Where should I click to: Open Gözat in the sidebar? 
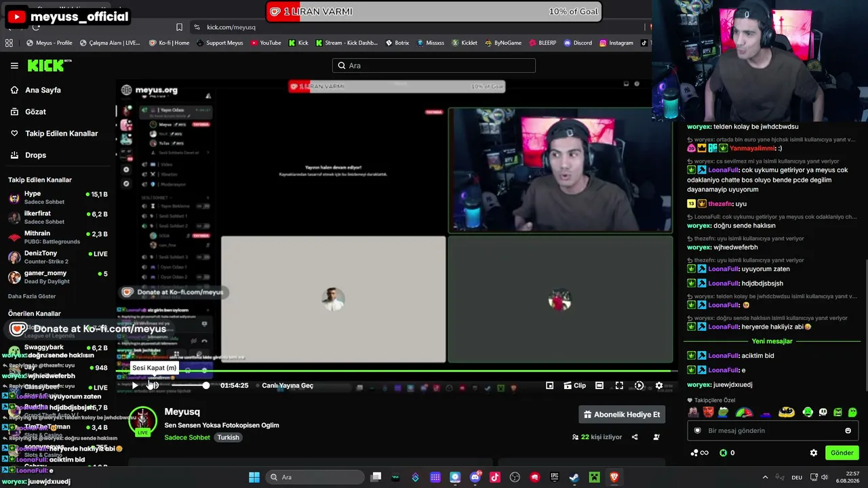tap(35, 112)
